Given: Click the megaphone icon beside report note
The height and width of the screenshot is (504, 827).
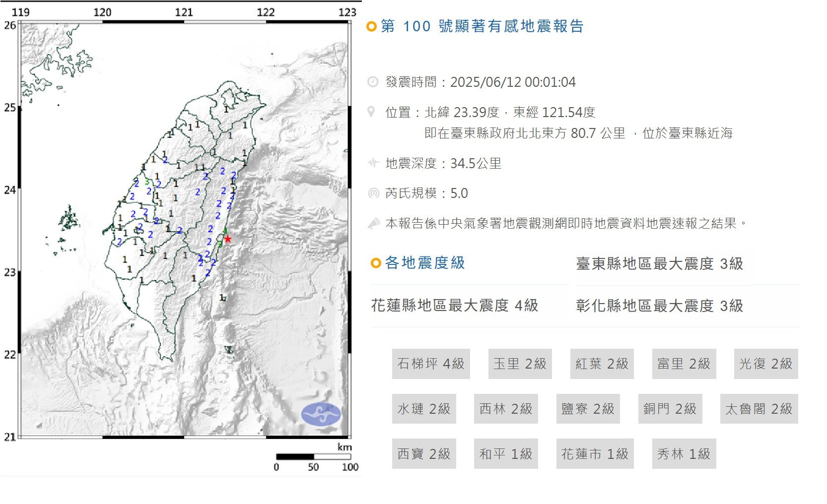Looking at the screenshot, I should 373,224.
